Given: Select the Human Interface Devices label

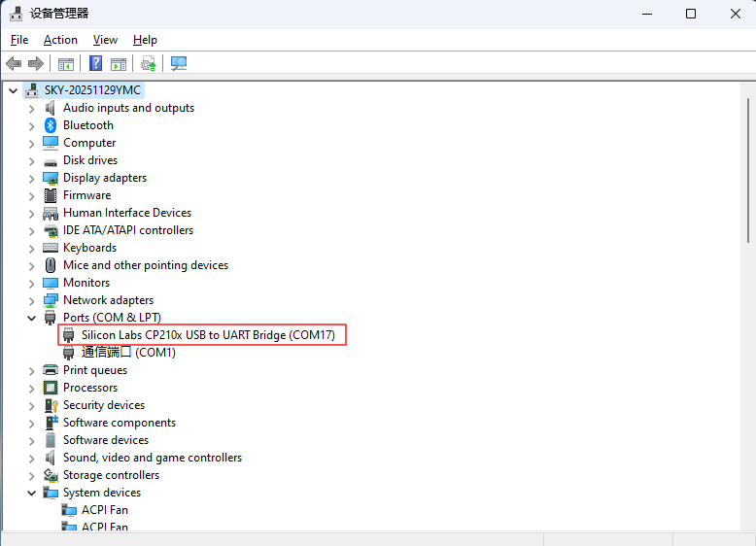Looking at the screenshot, I should pos(127,213).
